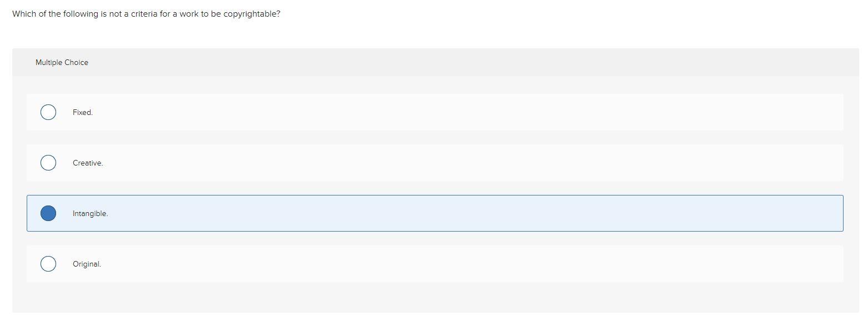
Task: Choose the answer labeled Intangible
Action: (x=90, y=213)
